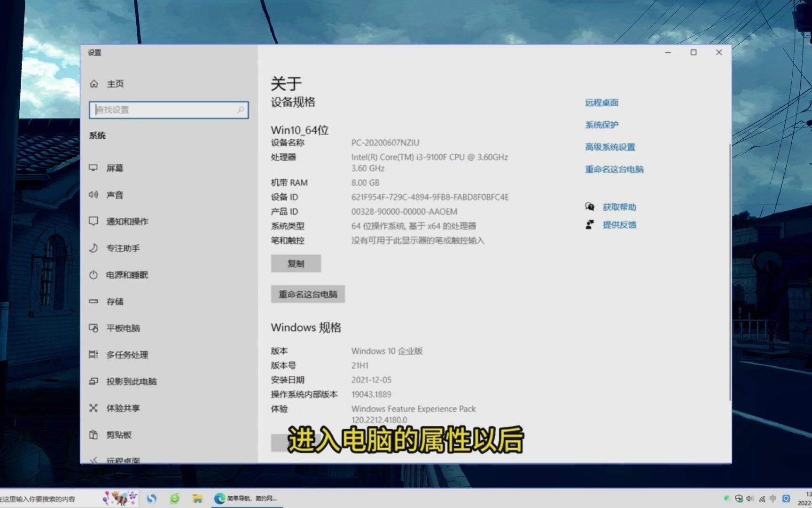Open 高级系统设置 advanced system settings
The image size is (812, 508).
tap(609, 147)
